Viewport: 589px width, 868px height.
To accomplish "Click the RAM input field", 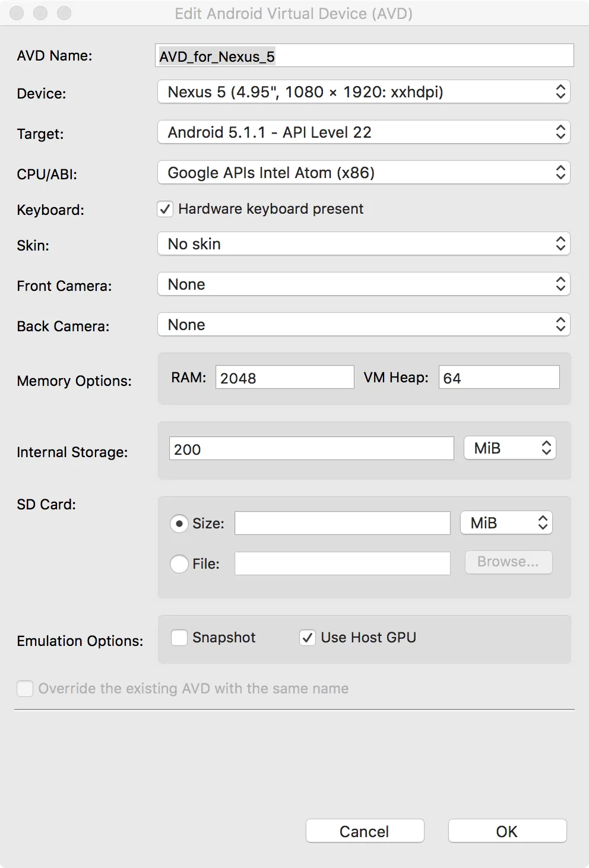I will (284, 378).
